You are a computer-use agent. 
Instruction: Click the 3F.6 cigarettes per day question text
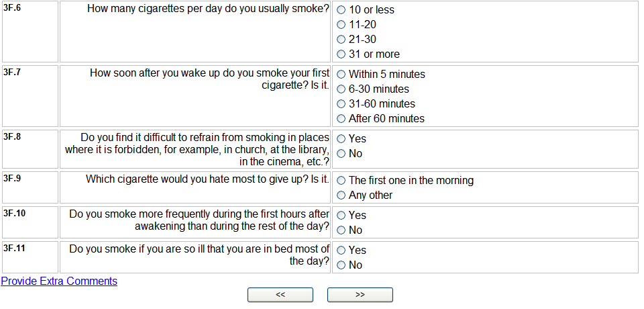pos(208,9)
